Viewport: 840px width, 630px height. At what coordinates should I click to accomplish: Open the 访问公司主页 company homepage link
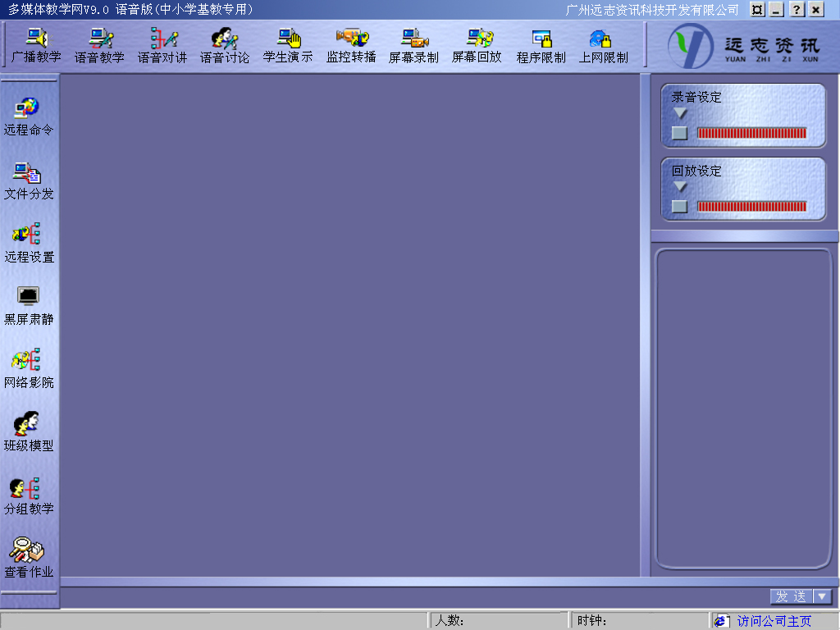point(774,621)
